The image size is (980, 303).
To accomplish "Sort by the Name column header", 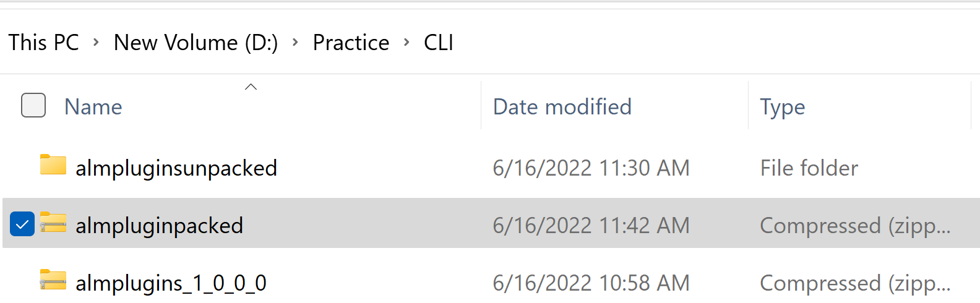I will pyautogui.click(x=93, y=107).
